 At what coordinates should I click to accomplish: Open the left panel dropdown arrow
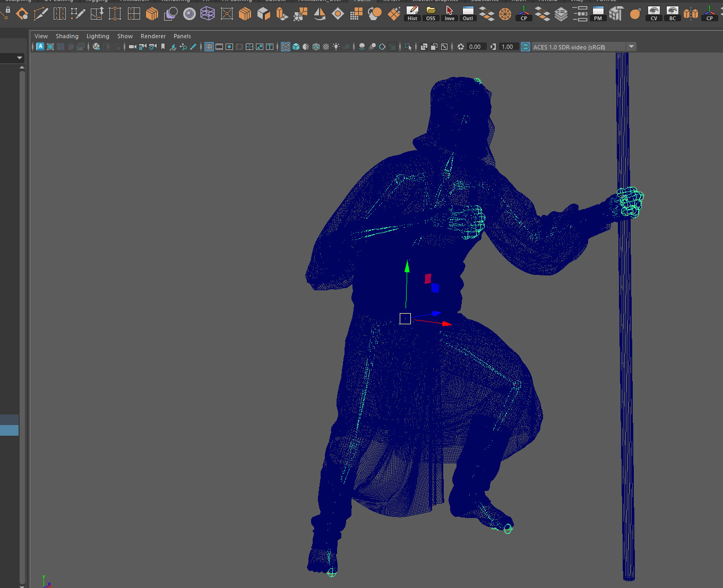tap(20, 57)
